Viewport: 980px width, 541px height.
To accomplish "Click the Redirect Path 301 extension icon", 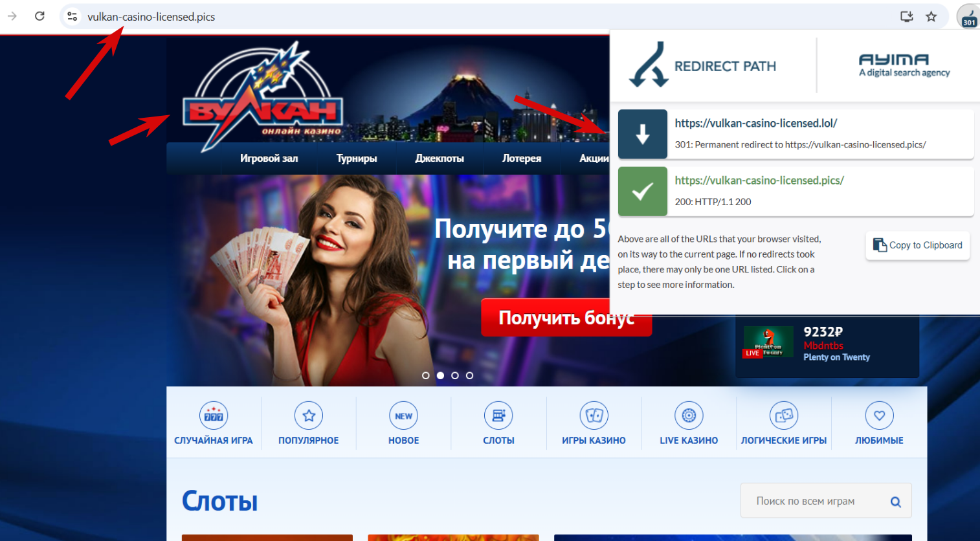I will [x=968, y=16].
